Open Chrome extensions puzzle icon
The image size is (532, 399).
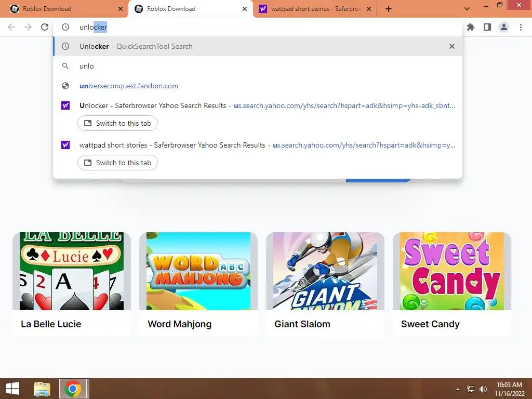[471, 27]
